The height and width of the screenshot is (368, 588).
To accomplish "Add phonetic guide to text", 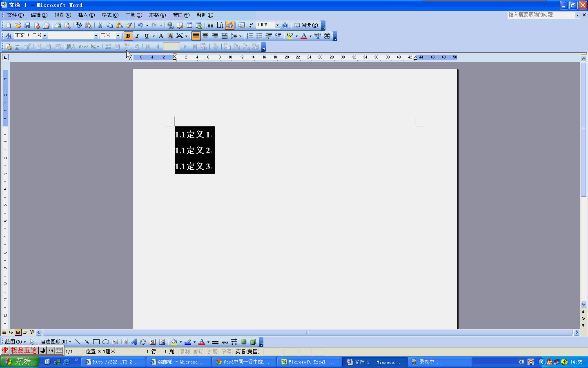I will pos(318,36).
